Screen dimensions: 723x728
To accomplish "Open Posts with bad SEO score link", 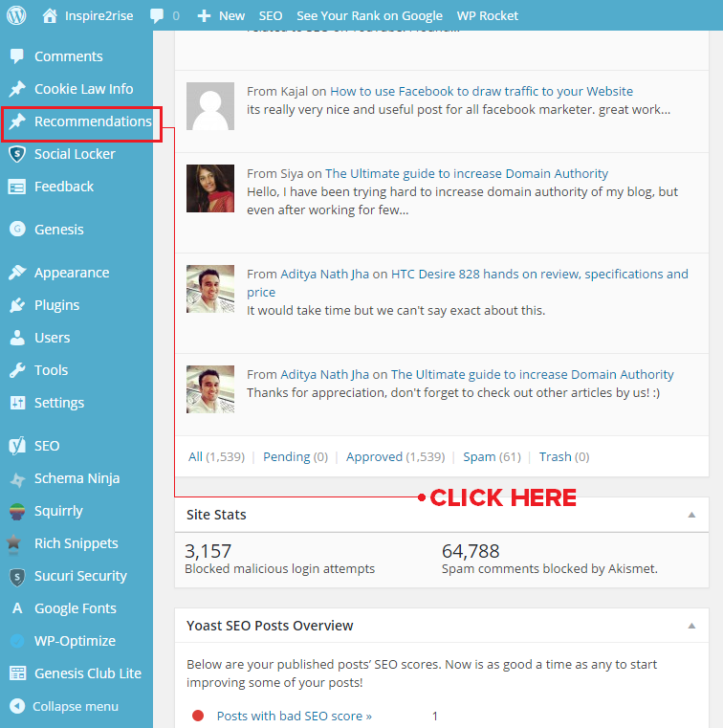I will (294, 716).
